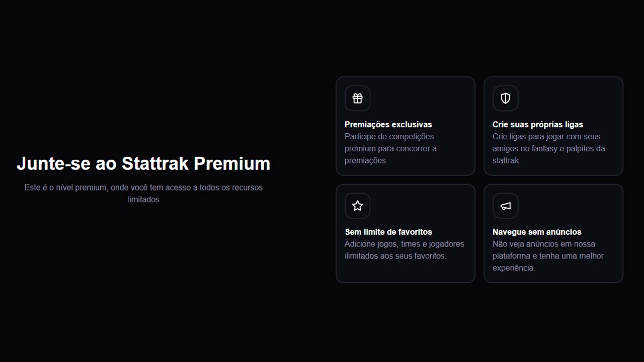The image size is (644, 362).
Task: Select the Sem limite de favoritos heading
Action: [388, 232]
